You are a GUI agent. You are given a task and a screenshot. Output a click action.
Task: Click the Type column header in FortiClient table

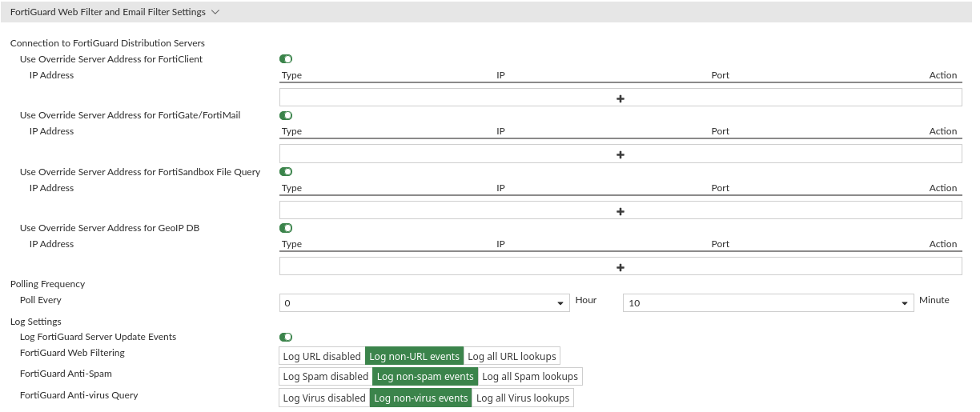pyautogui.click(x=292, y=75)
